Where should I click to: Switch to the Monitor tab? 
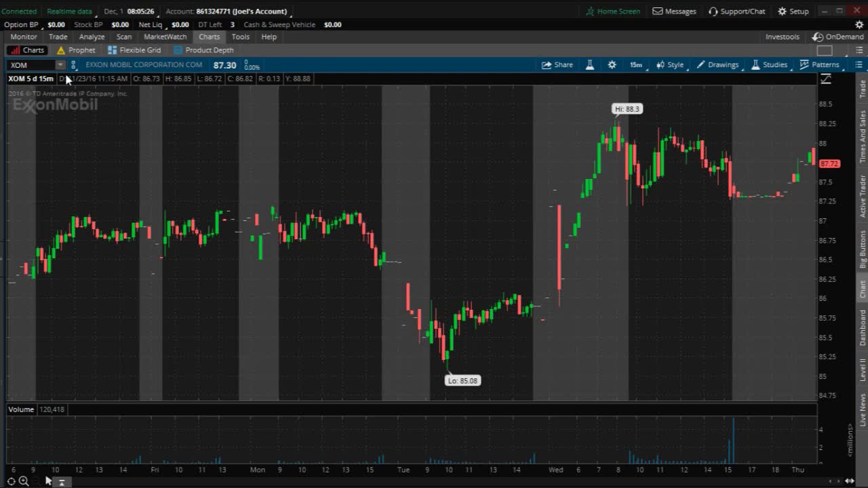24,37
